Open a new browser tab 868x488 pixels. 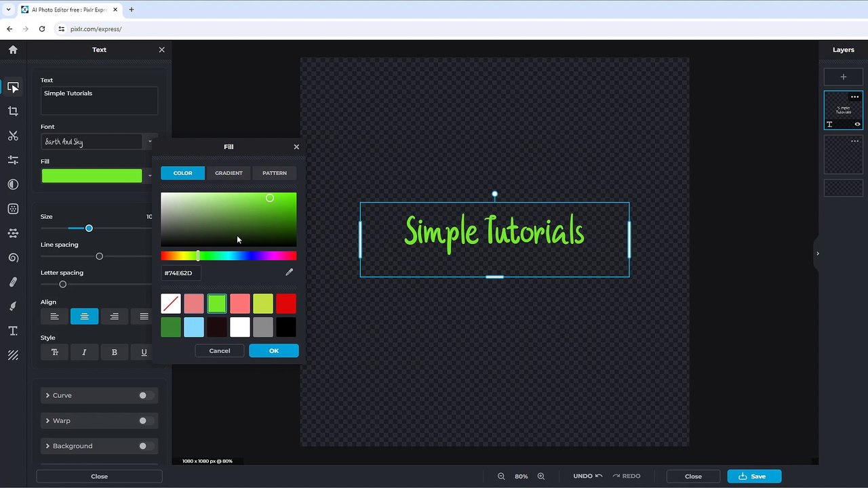(x=132, y=9)
